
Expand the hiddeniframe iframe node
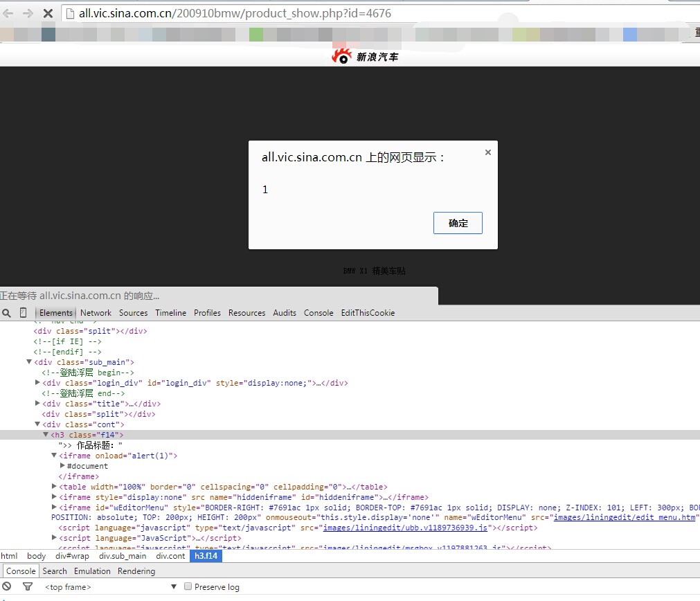coord(54,496)
